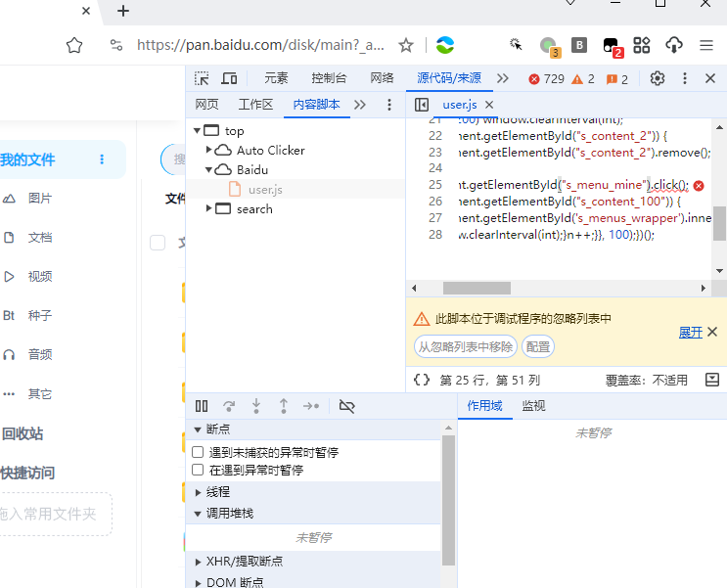Click the step over icon
The image size is (727, 588).
[x=229, y=406]
